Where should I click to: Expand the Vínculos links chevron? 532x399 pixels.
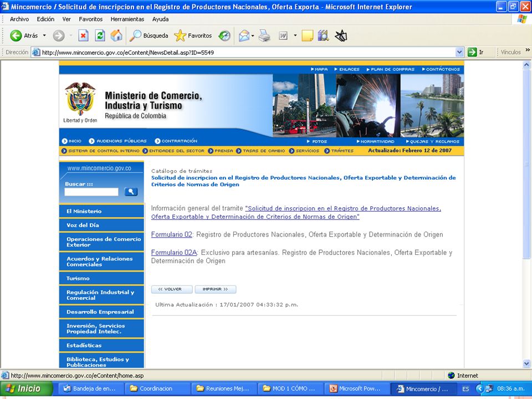coord(528,50)
